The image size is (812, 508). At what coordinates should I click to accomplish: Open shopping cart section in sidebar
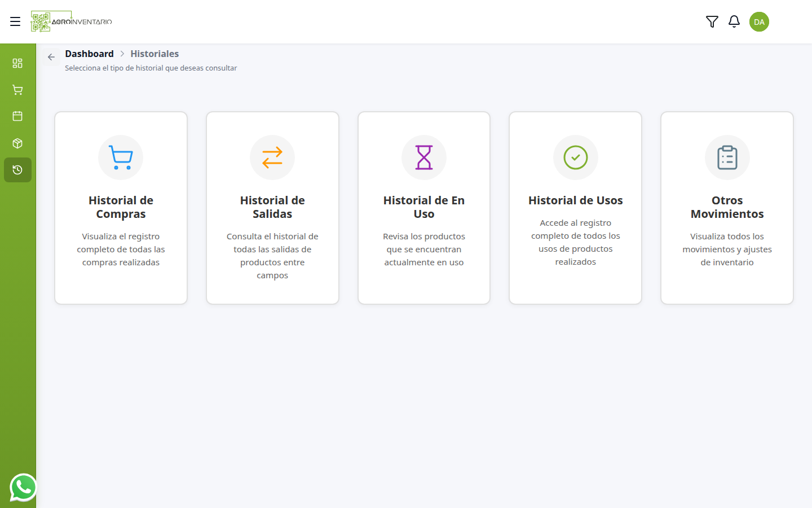(17, 90)
